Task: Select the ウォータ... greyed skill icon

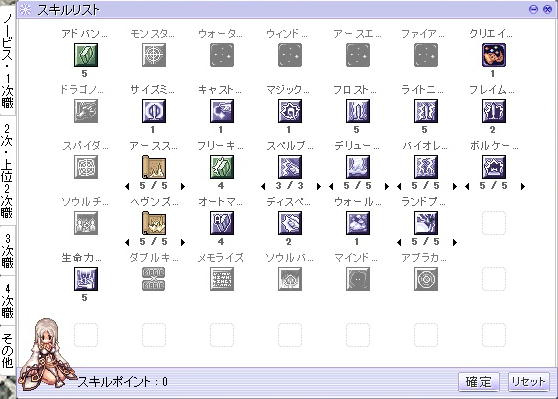Action: 222,55
